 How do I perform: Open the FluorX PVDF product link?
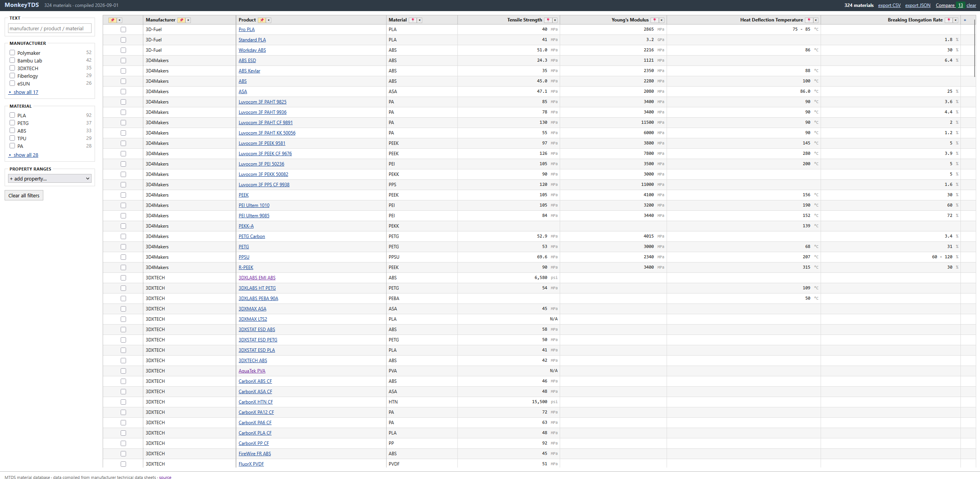click(251, 464)
